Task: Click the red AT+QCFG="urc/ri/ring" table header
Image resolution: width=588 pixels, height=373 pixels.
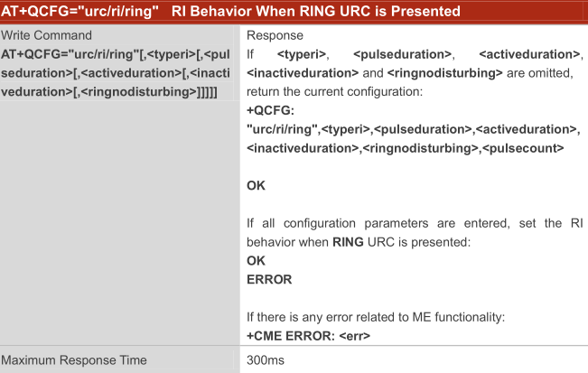Action: (x=230, y=11)
